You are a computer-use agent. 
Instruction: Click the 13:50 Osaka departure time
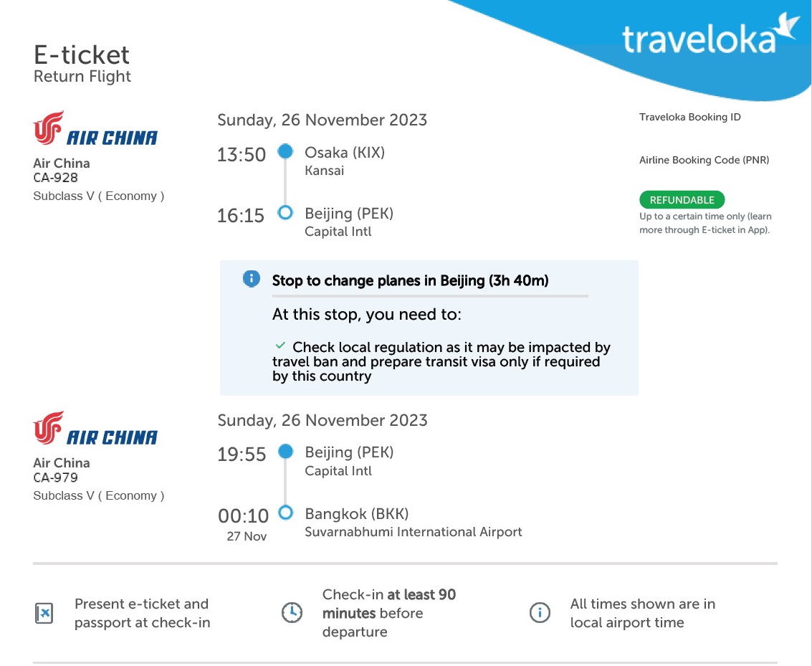point(242,154)
